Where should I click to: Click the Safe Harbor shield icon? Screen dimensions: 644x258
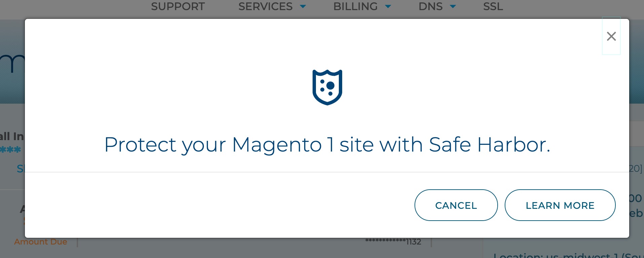click(x=327, y=87)
